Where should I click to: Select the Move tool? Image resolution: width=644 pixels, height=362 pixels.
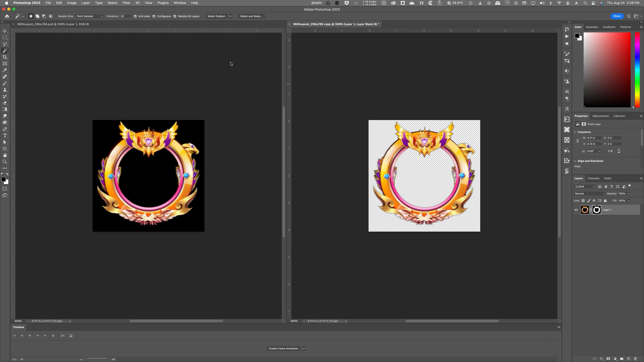click(5, 31)
